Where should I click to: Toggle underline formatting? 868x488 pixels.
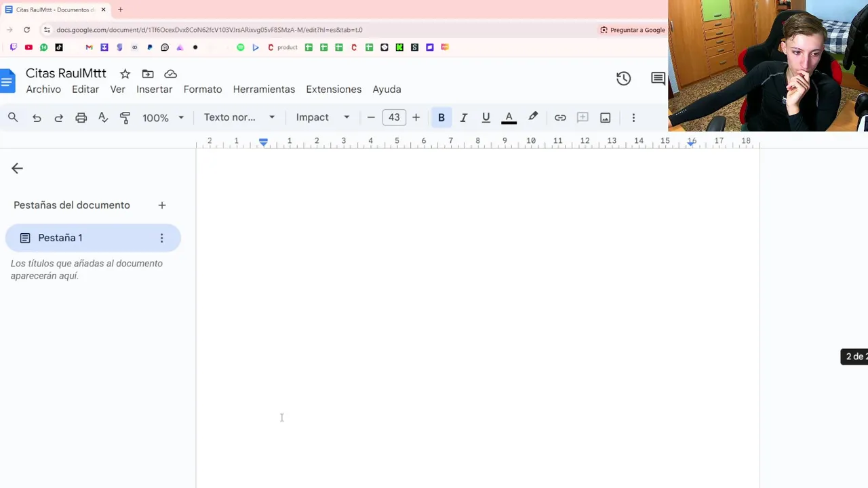(486, 118)
